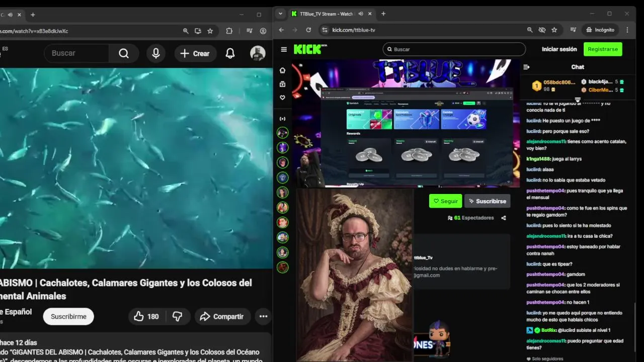Open the Kick browse icon in sidebar
This screenshot has width=644, height=362.
(283, 84)
